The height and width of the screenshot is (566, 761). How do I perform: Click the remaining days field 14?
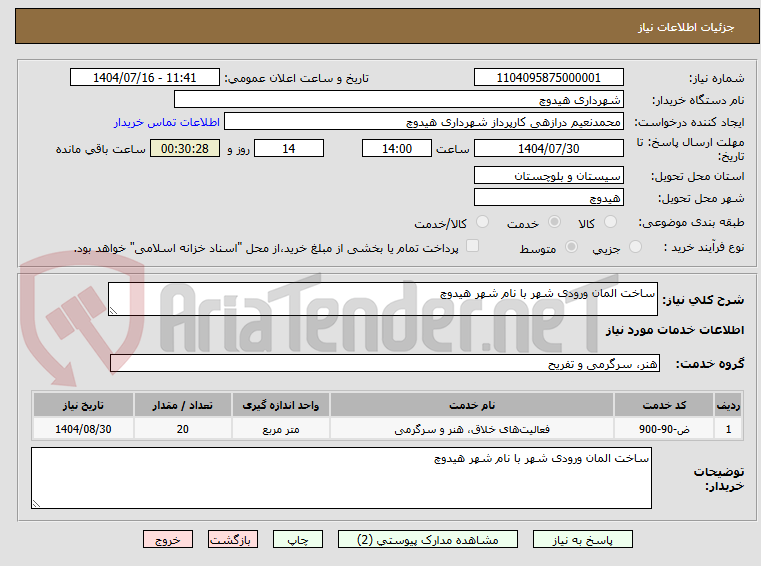point(289,149)
